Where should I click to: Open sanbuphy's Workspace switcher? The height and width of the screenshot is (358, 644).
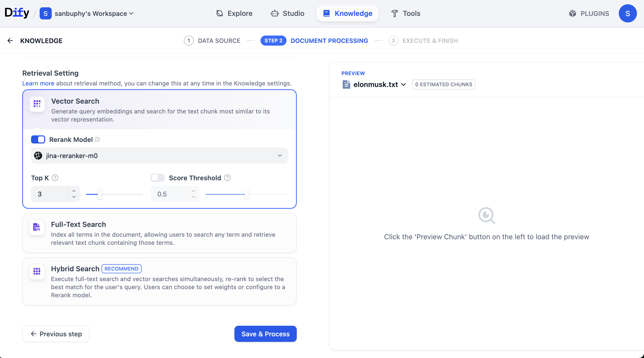tap(94, 13)
